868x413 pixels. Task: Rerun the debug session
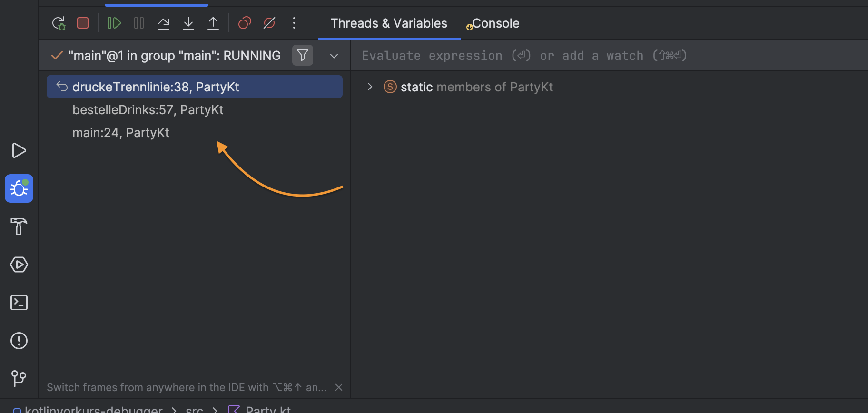point(59,23)
